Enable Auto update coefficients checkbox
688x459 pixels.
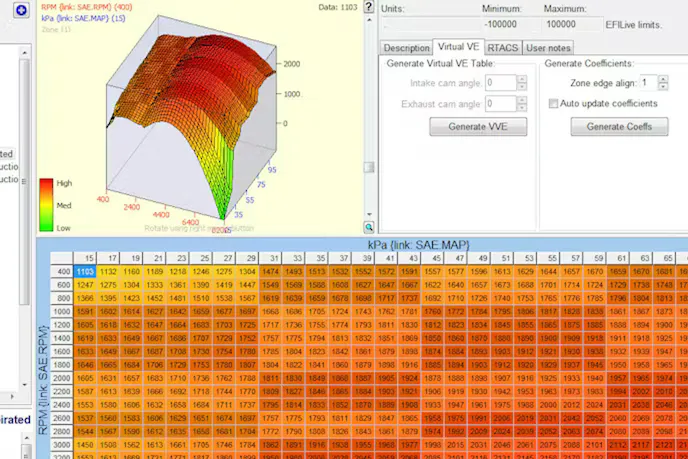[554, 103]
